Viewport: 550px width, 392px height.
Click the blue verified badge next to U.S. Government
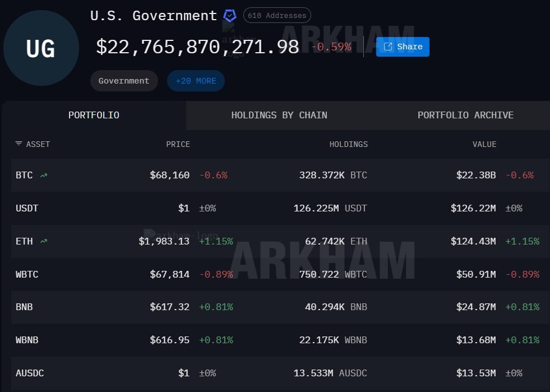coord(229,15)
